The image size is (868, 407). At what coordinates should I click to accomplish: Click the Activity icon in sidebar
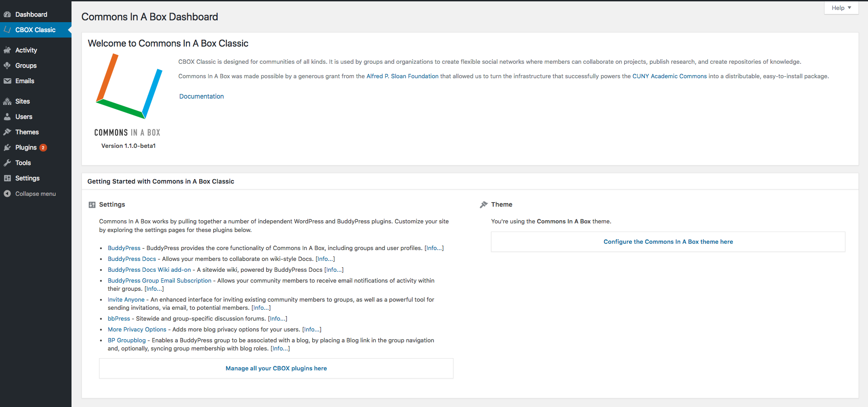click(x=7, y=50)
